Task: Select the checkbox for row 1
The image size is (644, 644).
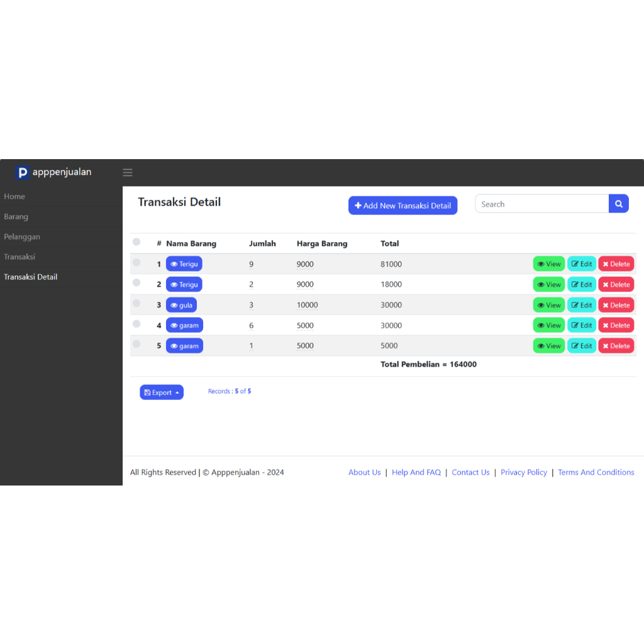Action: coord(136,262)
